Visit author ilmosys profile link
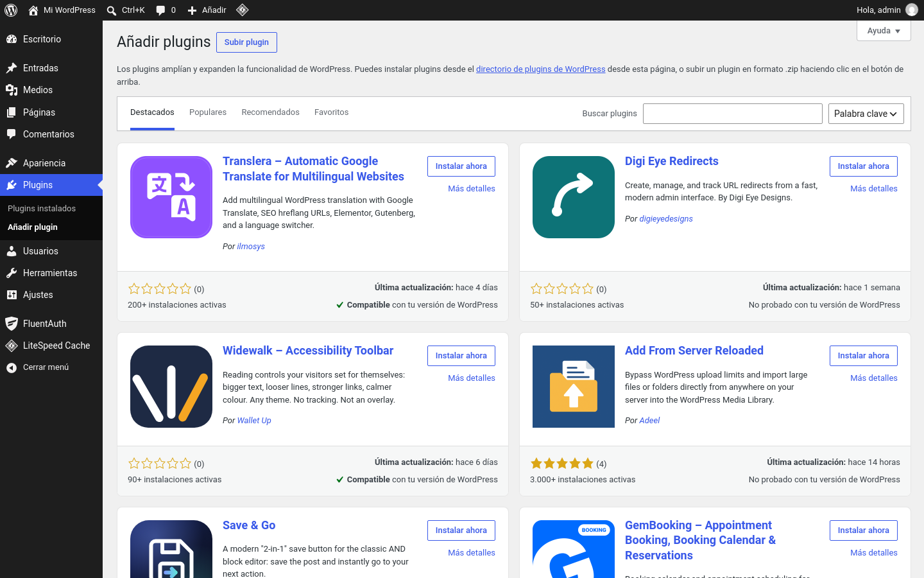The image size is (924, 578). coord(251,247)
